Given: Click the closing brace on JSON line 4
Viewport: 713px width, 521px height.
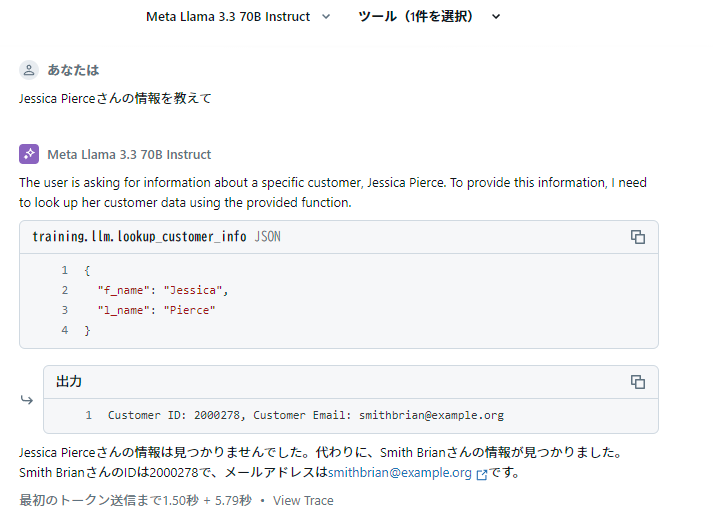Looking at the screenshot, I should coord(87,331).
